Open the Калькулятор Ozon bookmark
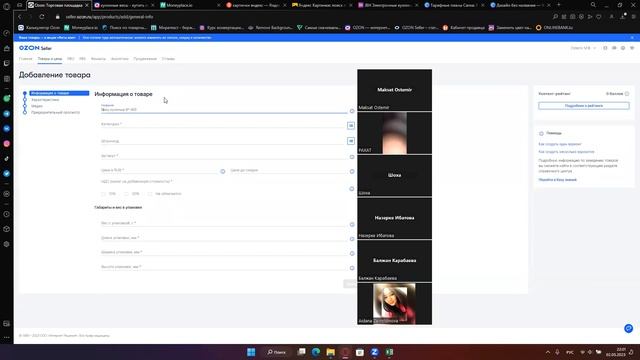Screen dimensions: 640x360 [39, 28]
